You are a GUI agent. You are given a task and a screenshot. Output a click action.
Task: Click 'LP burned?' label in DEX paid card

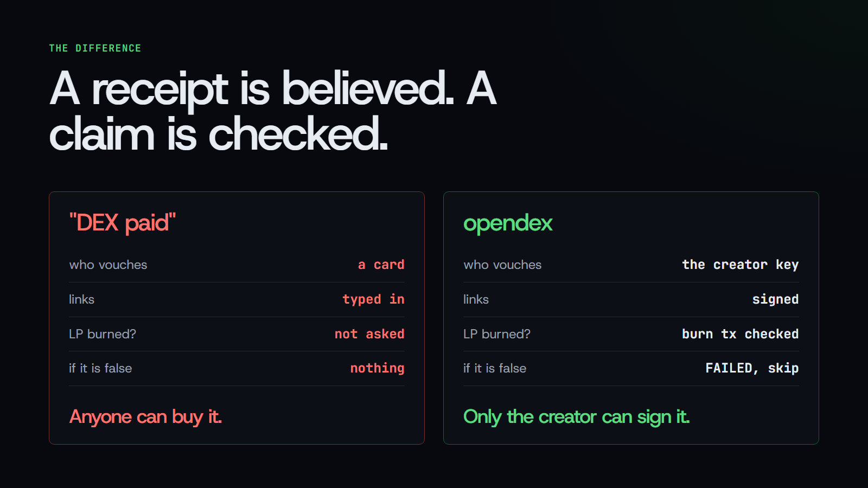coord(103,334)
